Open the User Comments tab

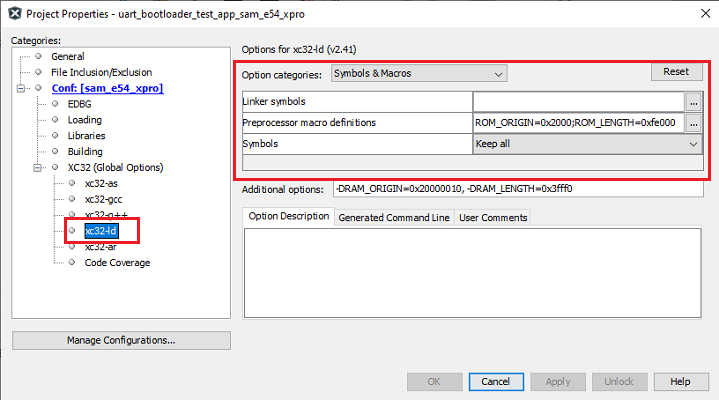[x=492, y=217]
